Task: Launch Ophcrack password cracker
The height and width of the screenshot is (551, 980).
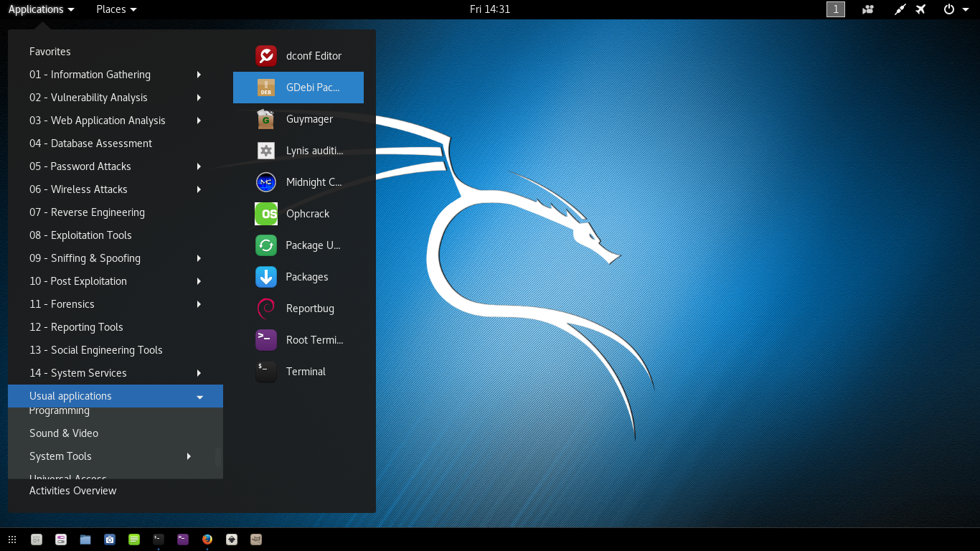Action: [307, 214]
